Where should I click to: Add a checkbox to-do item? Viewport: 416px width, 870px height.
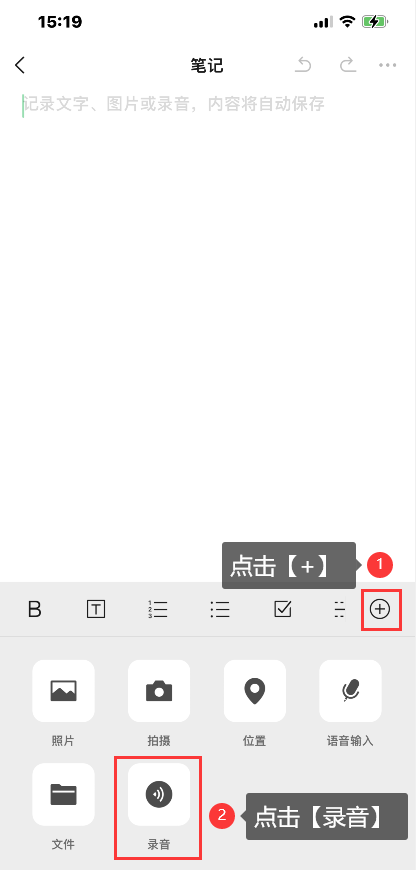(283, 609)
